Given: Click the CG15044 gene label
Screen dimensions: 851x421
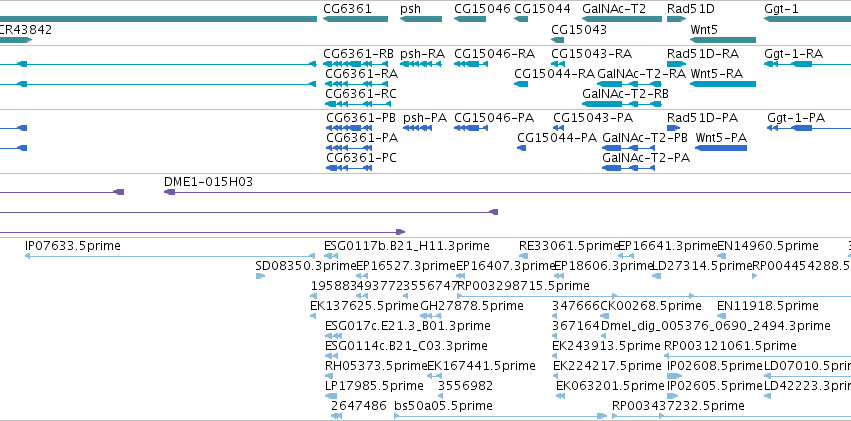Looking at the screenshot, I should coord(542,9).
